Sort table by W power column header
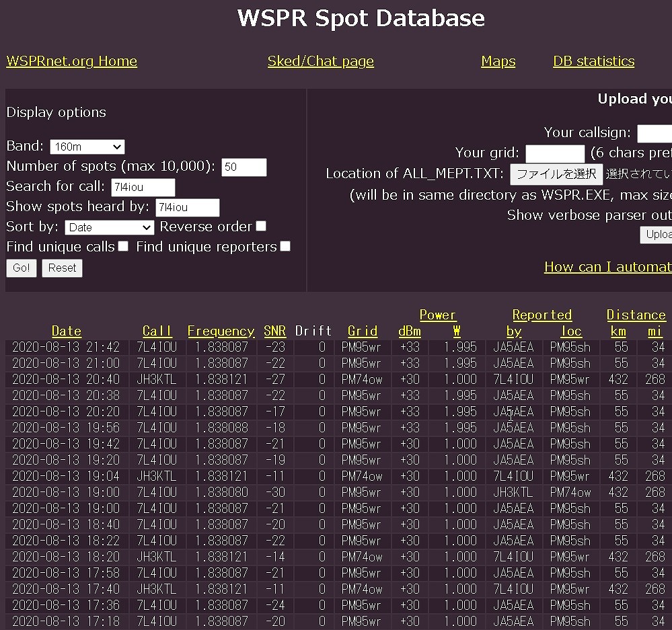 coord(457,331)
